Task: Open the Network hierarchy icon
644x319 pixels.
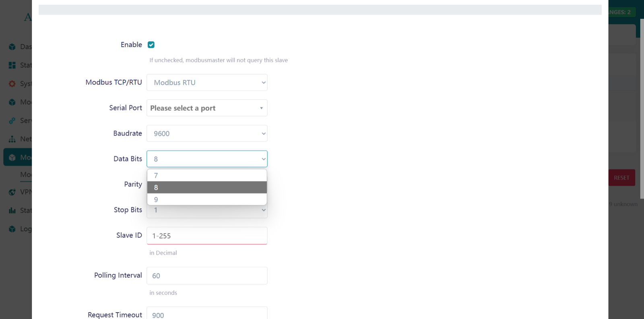Action: pos(12,139)
